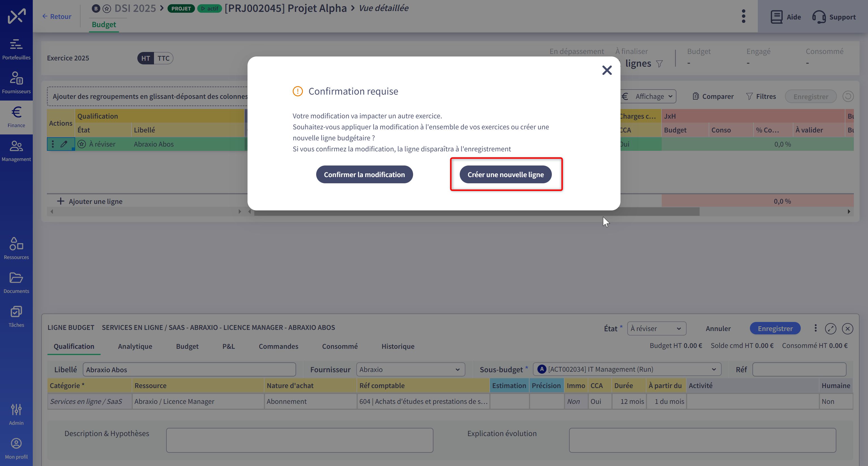
Task: Open Tâches in sidebar
Action: (16, 317)
